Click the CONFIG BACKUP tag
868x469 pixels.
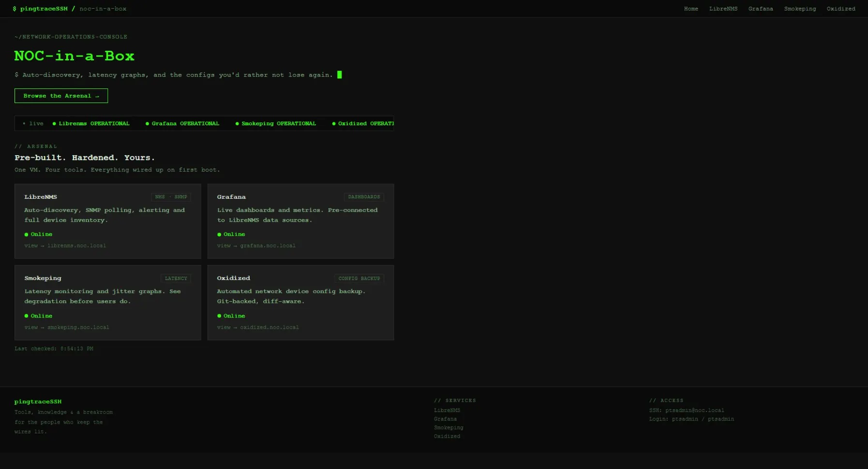359,278
